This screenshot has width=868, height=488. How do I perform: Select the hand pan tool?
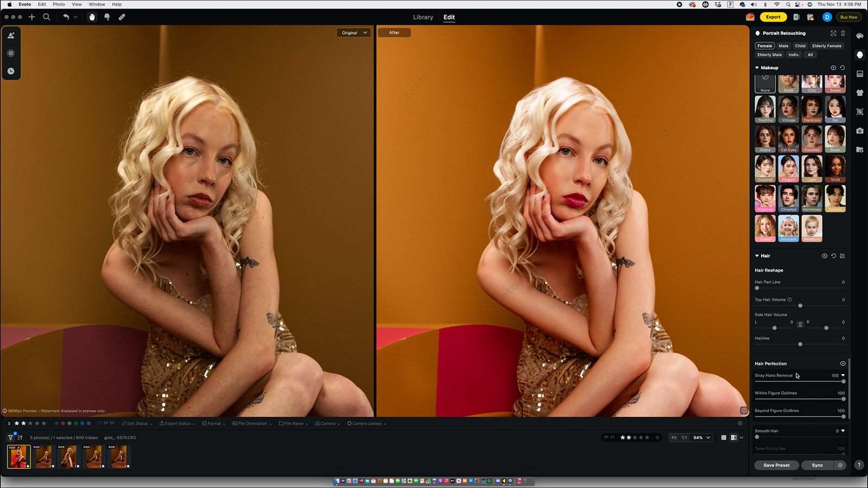coord(92,17)
